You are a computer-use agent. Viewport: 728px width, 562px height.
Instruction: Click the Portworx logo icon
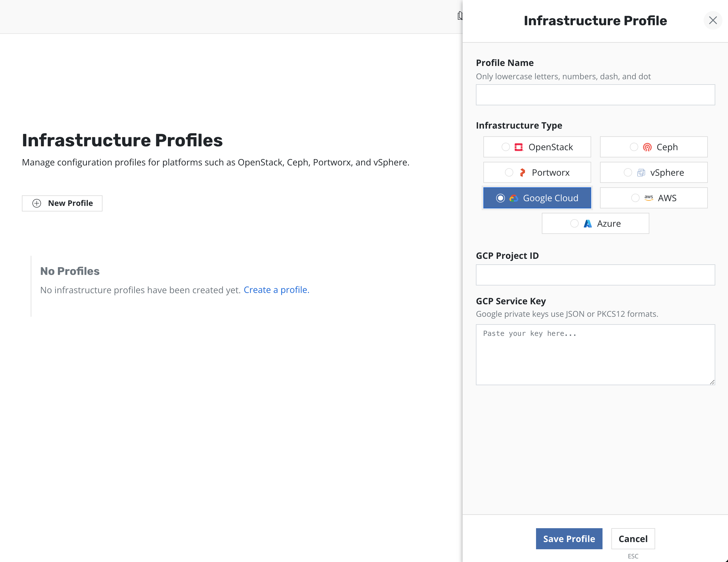tap(522, 172)
